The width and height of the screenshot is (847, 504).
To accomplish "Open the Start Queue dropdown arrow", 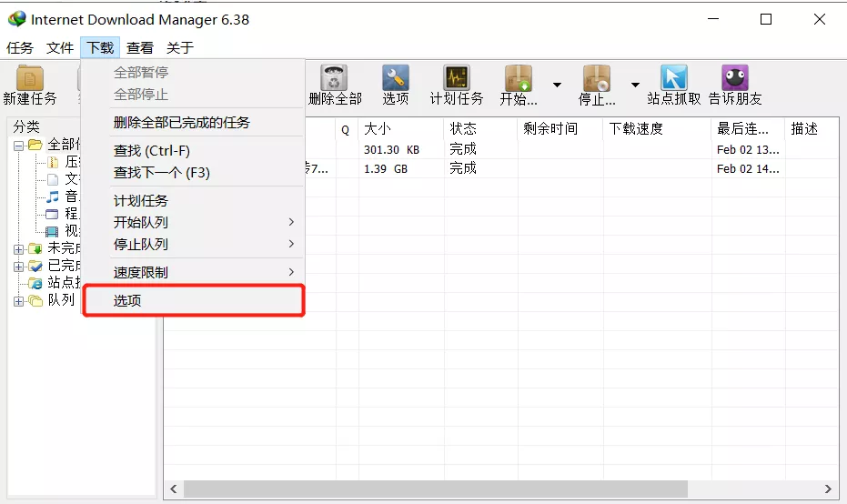I will 557,85.
